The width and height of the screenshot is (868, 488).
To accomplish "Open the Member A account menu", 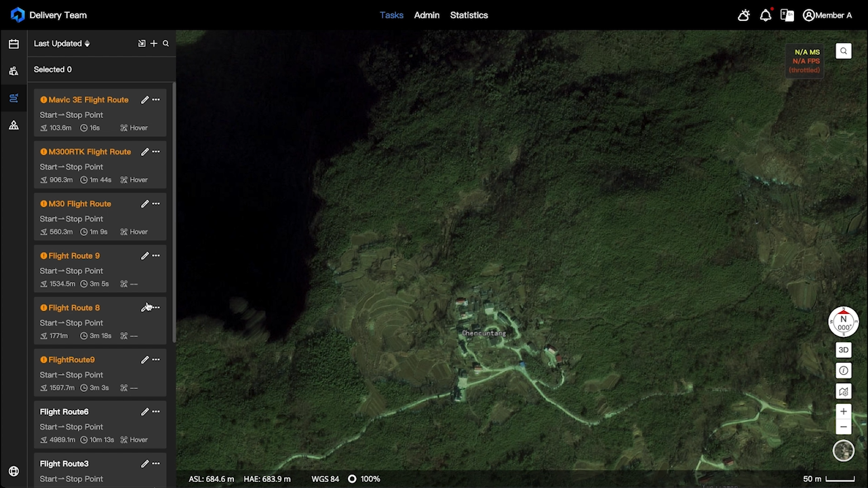I will pyautogui.click(x=827, y=15).
